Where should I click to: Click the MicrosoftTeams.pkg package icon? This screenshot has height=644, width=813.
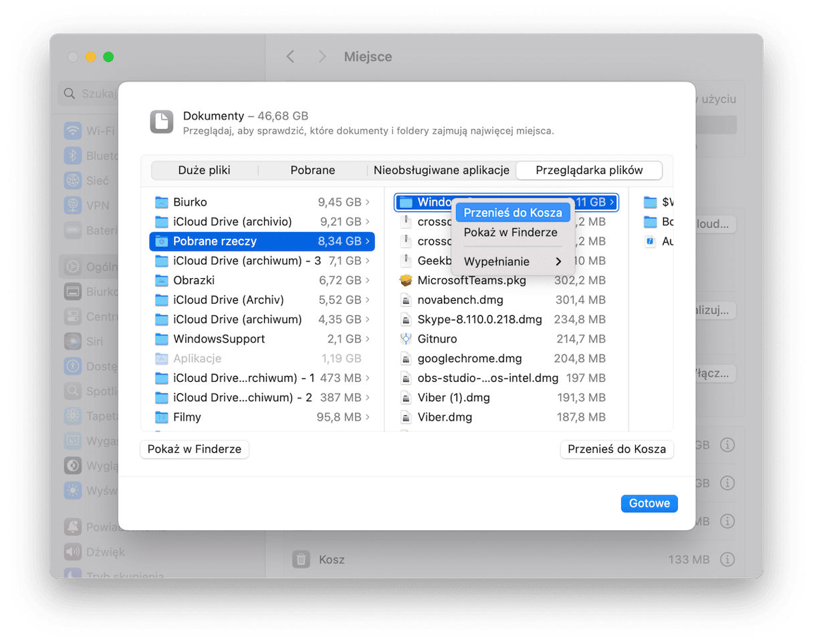(x=405, y=280)
